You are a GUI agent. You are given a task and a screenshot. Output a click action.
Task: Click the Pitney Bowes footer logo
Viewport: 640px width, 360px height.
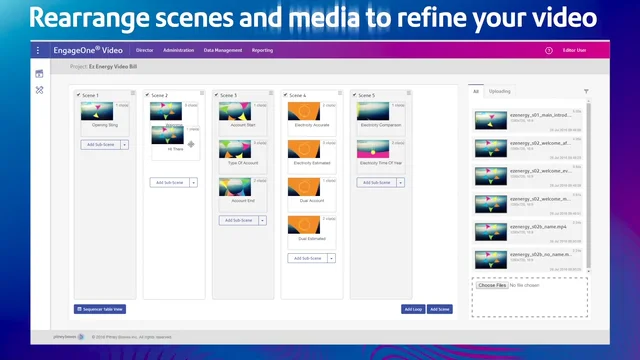(68, 337)
